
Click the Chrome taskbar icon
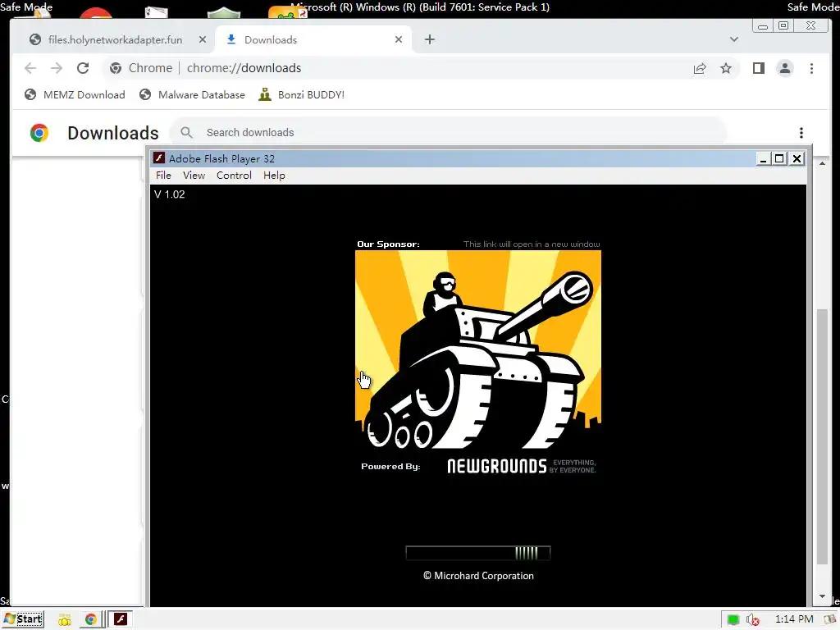tap(90, 620)
